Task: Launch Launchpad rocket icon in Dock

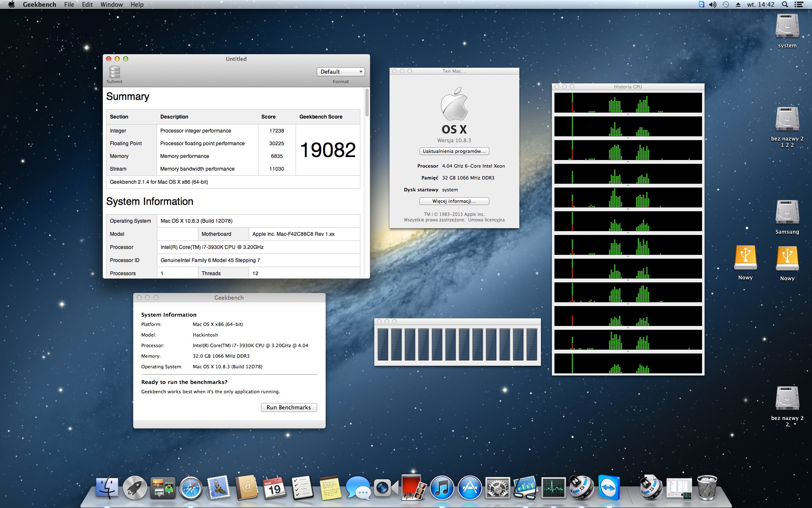Action: [x=135, y=488]
